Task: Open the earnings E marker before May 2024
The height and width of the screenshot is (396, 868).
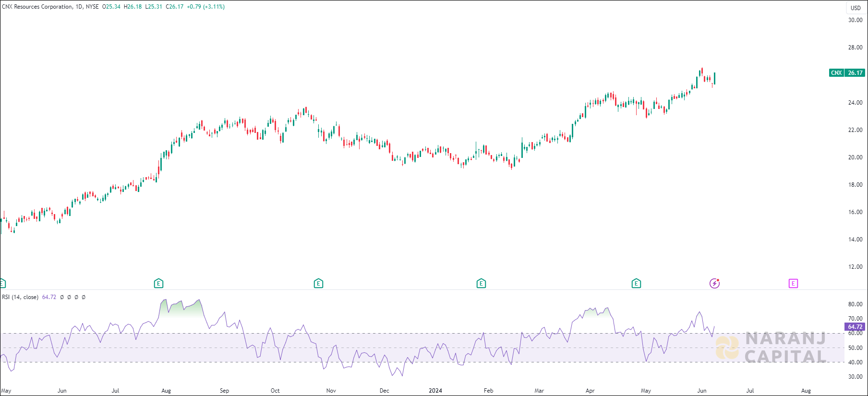Action: (x=636, y=284)
